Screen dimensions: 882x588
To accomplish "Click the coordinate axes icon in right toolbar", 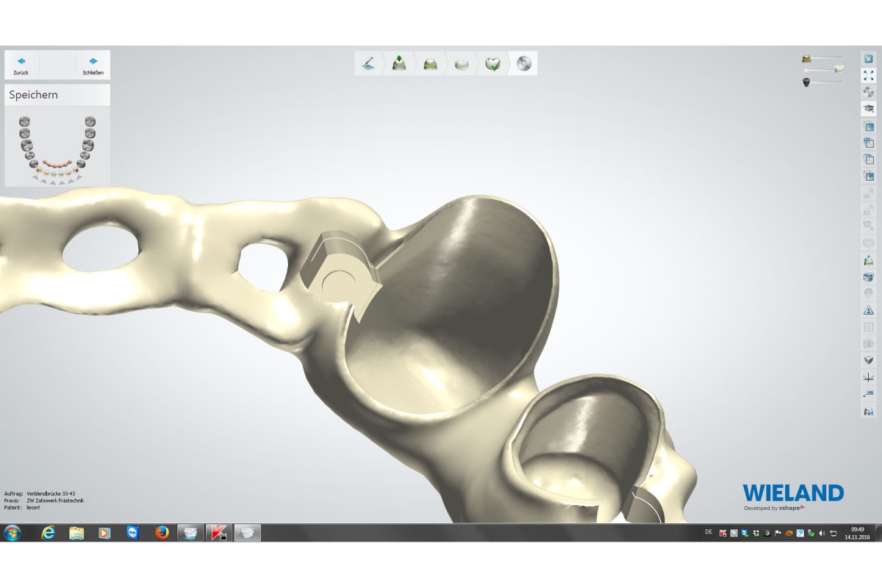I will click(868, 377).
